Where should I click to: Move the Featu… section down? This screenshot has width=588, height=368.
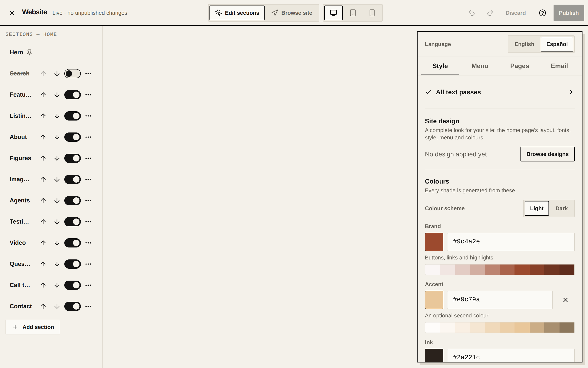coord(57,95)
